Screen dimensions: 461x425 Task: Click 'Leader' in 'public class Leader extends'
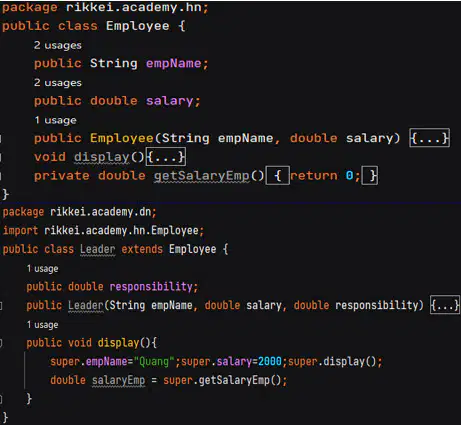[98, 249]
